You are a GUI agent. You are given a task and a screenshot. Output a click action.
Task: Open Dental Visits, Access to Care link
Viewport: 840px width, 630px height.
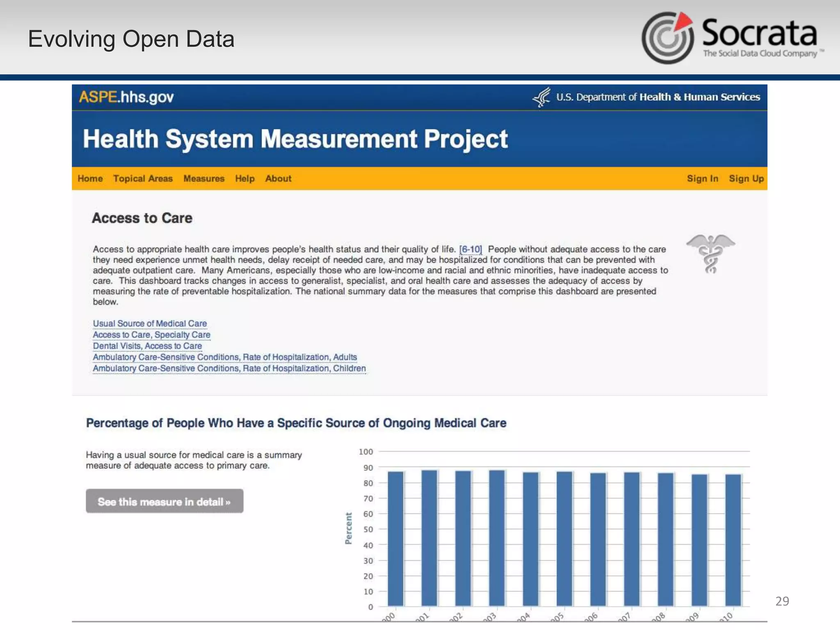pos(147,346)
